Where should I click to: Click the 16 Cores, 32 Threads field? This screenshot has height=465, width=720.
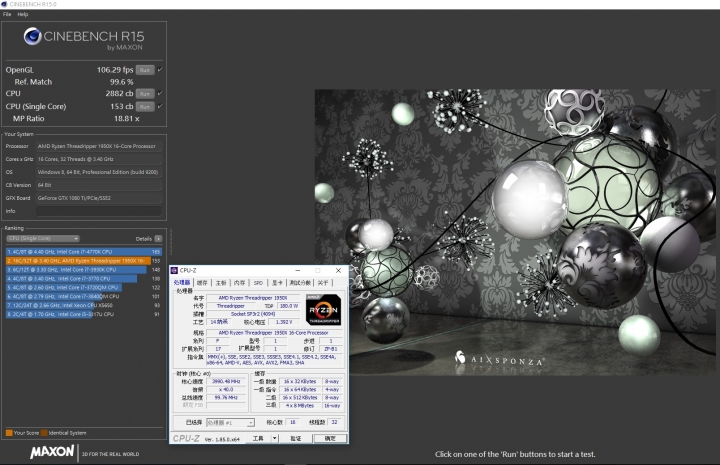click(x=99, y=159)
